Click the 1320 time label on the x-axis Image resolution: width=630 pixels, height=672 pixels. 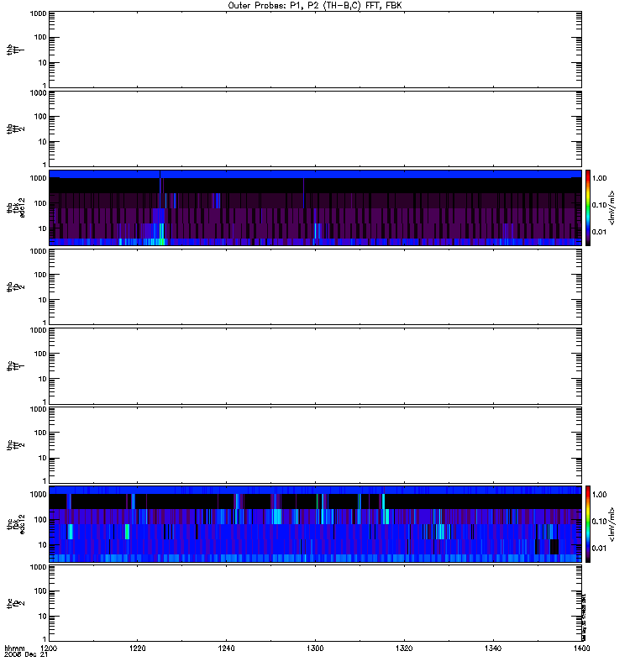[x=404, y=648]
